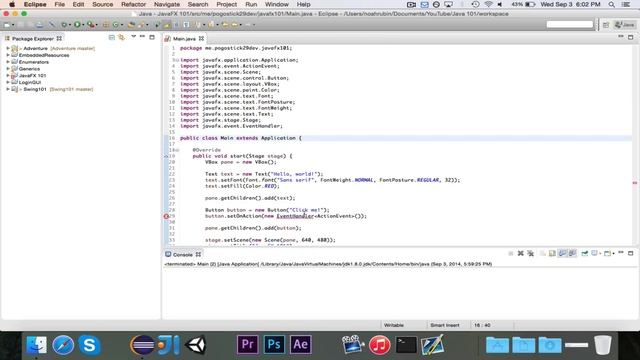Open After Effects from the Dock

[x=300, y=344]
